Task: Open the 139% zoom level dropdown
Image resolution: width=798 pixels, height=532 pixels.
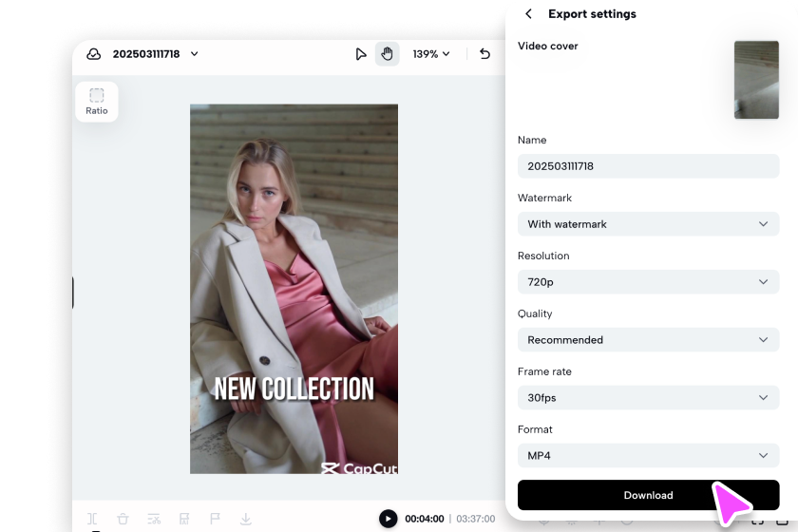Action: point(431,54)
